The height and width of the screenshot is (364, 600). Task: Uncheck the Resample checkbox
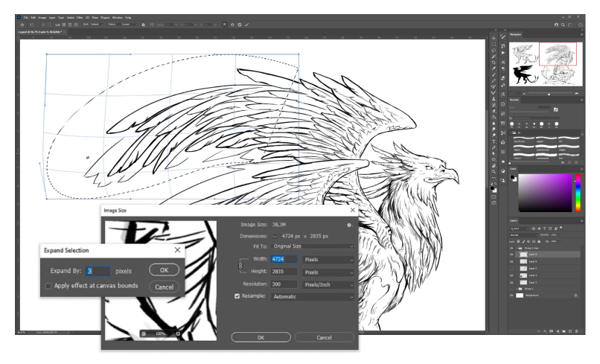click(x=237, y=296)
